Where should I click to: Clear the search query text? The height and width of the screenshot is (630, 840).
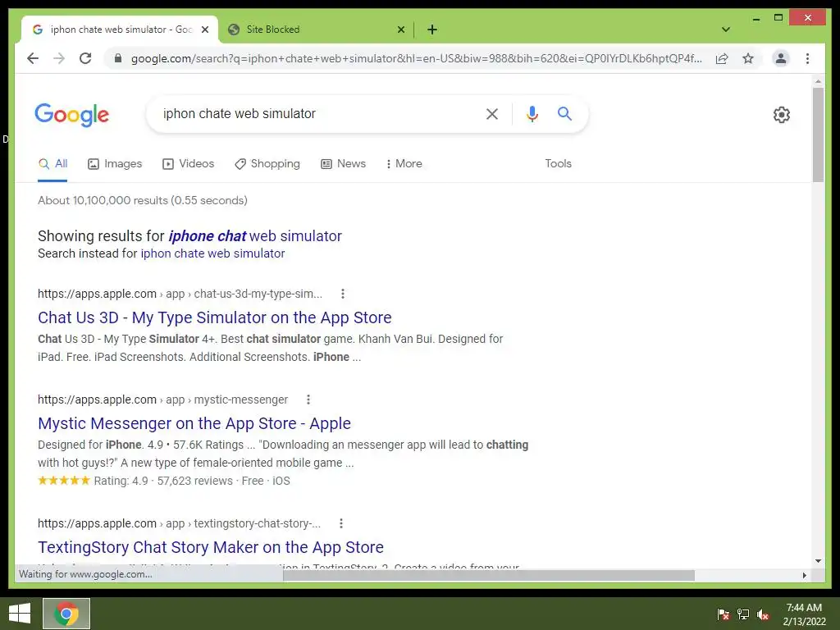click(x=492, y=113)
